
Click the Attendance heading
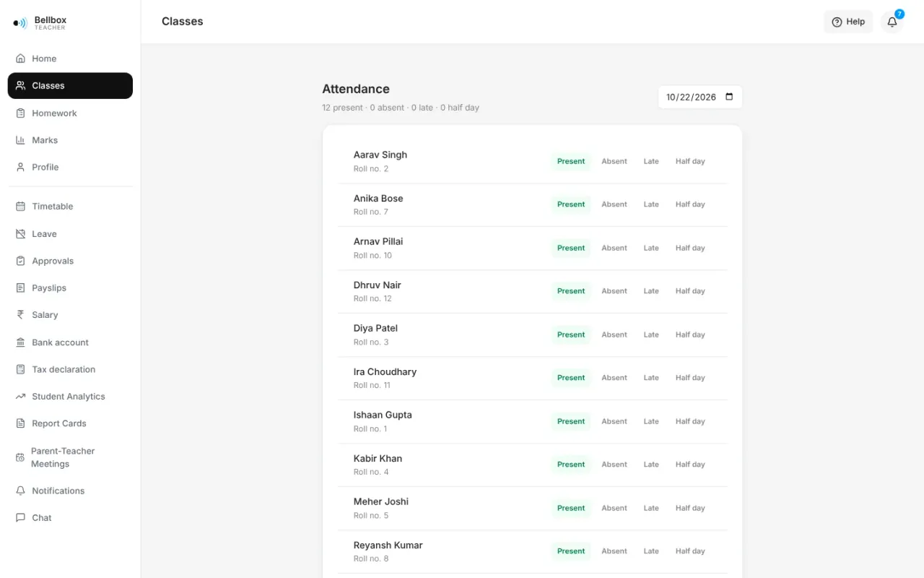(356, 89)
